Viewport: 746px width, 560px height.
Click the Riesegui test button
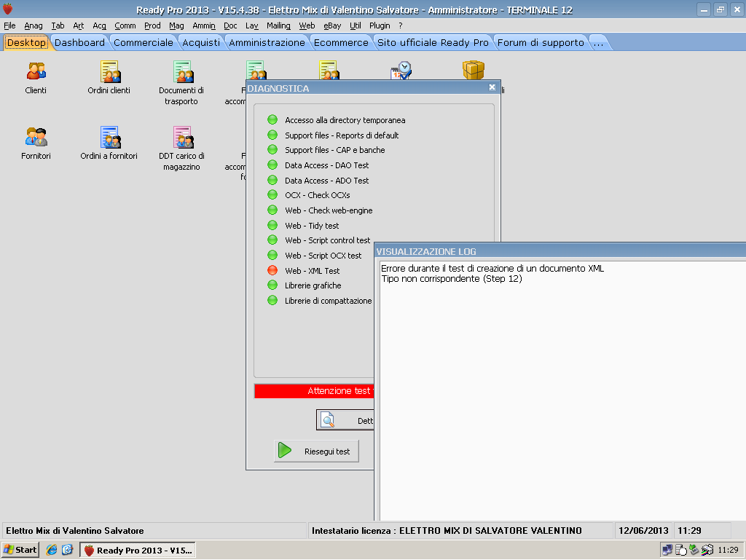316,451
